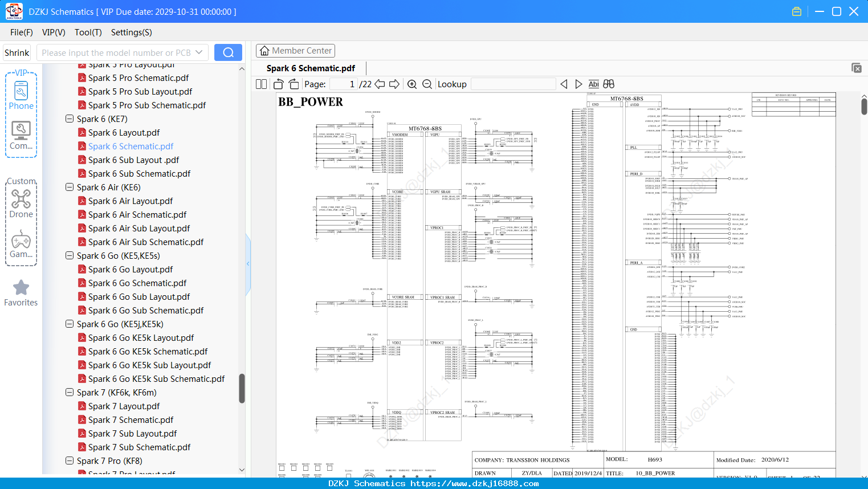This screenshot has width=868, height=489.
Task: Open the Game console category
Action: click(x=21, y=244)
